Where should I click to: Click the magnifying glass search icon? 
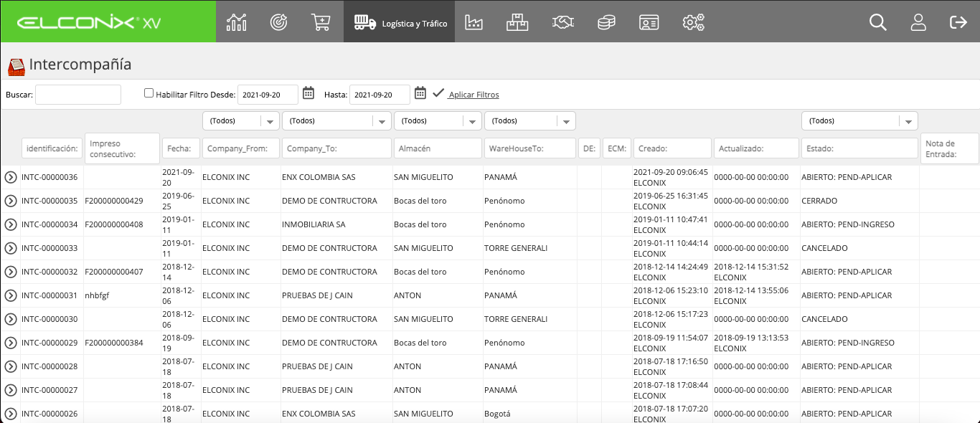pos(878,22)
